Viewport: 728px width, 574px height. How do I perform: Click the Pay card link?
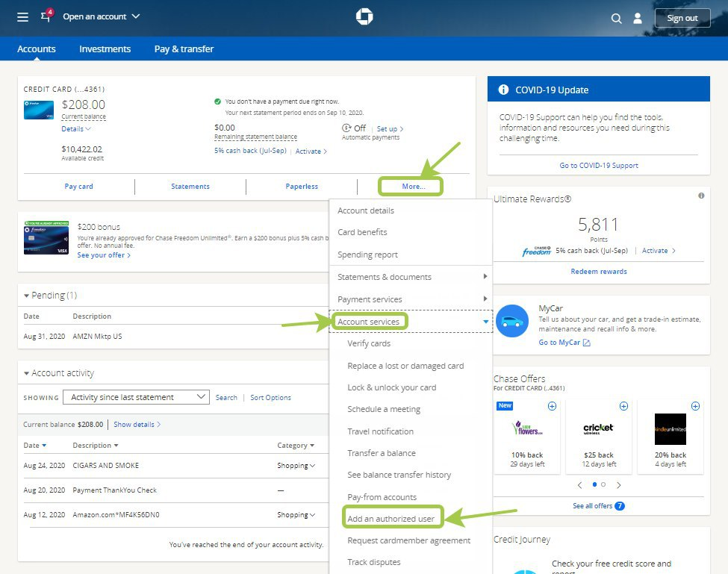[78, 187]
